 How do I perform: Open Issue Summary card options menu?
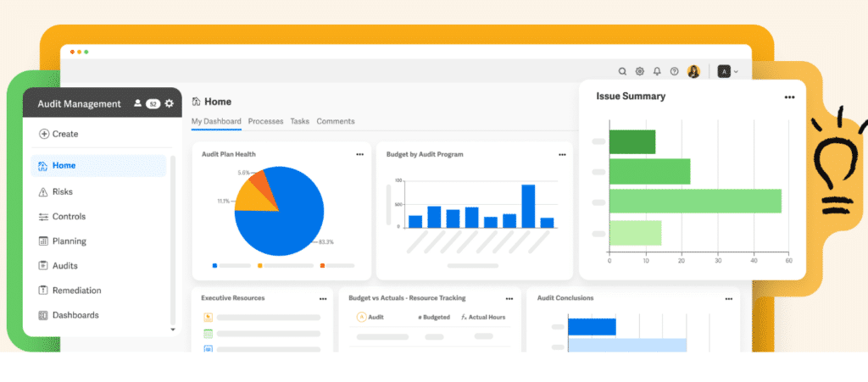pyautogui.click(x=789, y=97)
